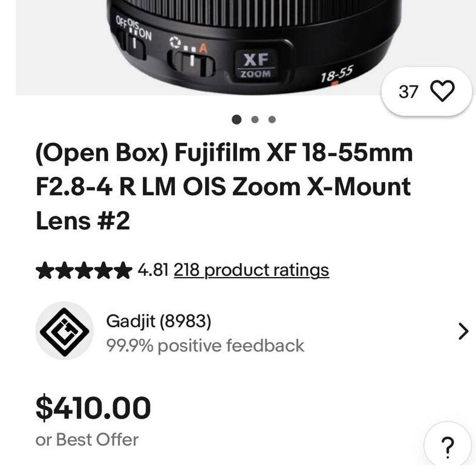The height and width of the screenshot is (476, 476).
Task: Click the five-star rating icons
Action: coord(83,270)
